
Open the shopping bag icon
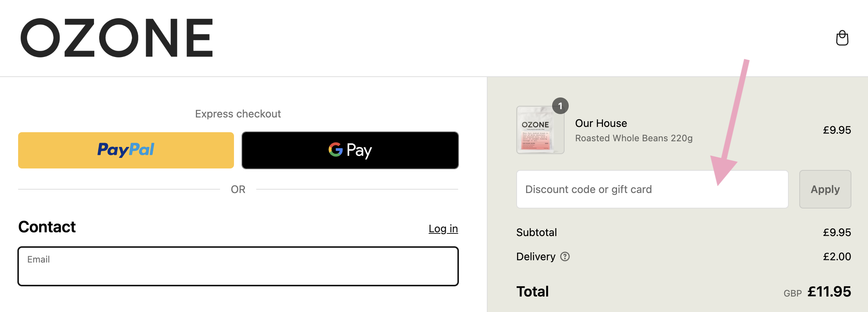pyautogui.click(x=842, y=38)
